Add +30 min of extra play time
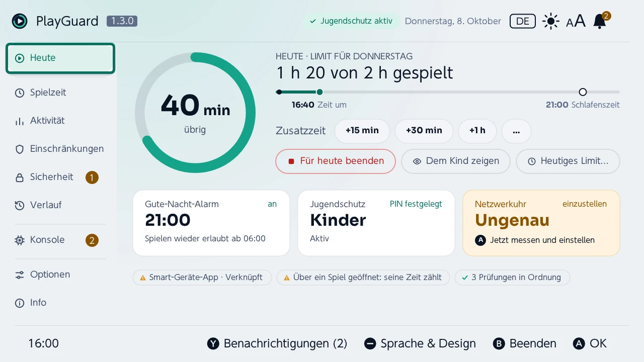Screen dimensions: 644x362 pyautogui.click(x=424, y=131)
